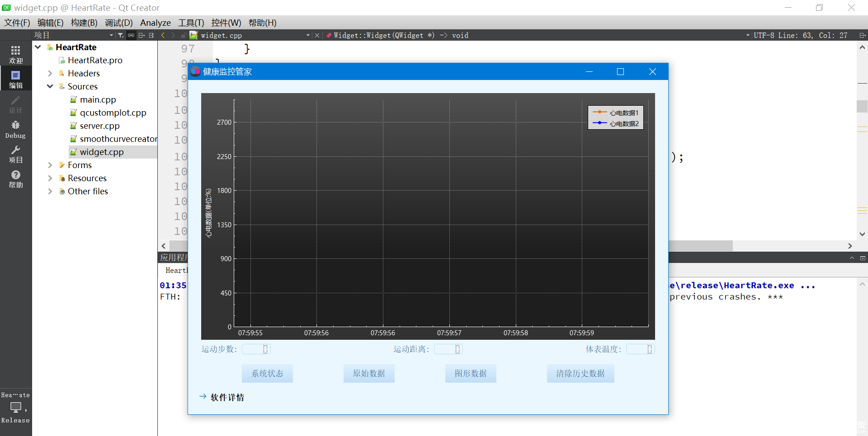Open the Debug mode in sidebar

pyautogui.click(x=16, y=129)
